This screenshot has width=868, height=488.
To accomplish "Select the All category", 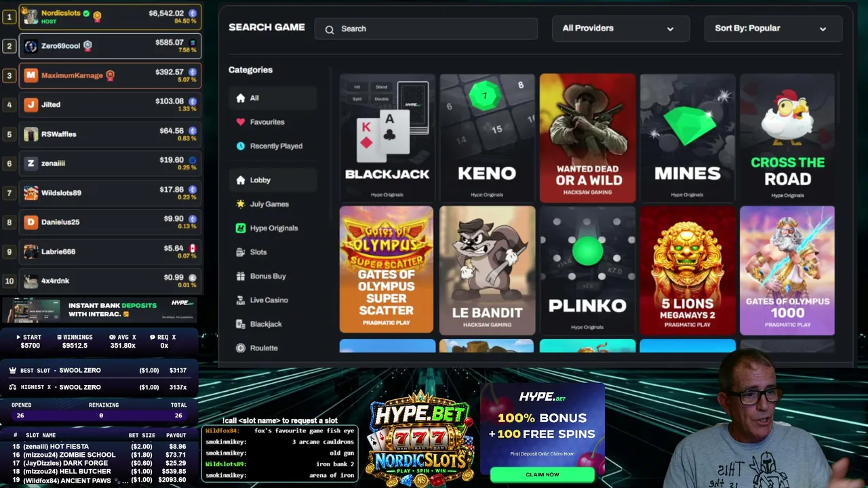I will point(273,98).
